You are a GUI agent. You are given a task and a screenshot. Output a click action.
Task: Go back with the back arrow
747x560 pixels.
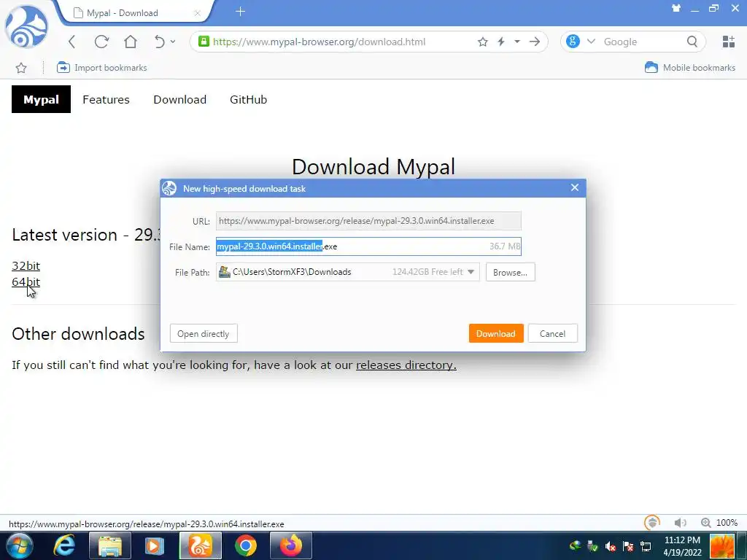coord(72,42)
